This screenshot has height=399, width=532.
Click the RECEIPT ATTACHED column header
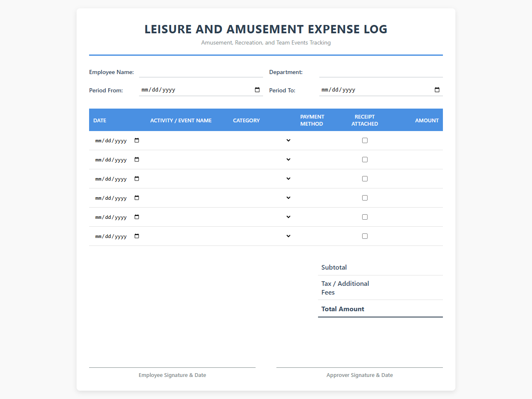(x=365, y=120)
